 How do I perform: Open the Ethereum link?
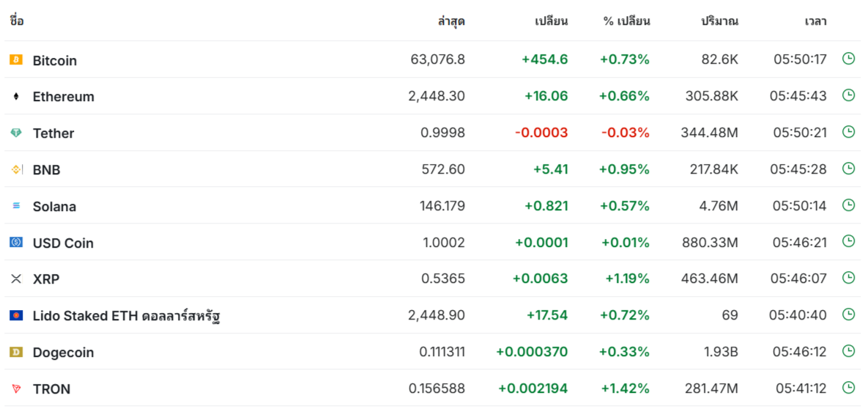coord(64,97)
